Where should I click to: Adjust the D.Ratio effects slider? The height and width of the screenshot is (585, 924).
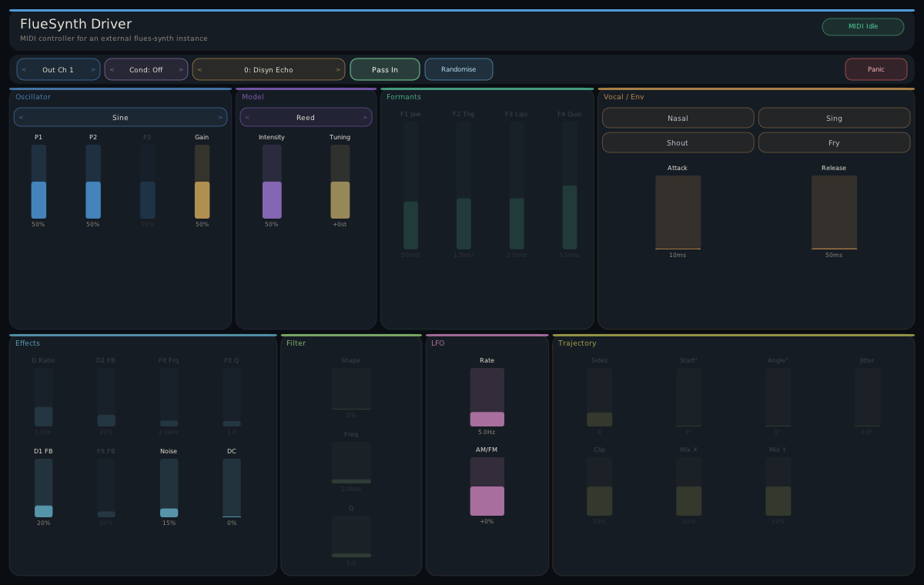click(43, 397)
